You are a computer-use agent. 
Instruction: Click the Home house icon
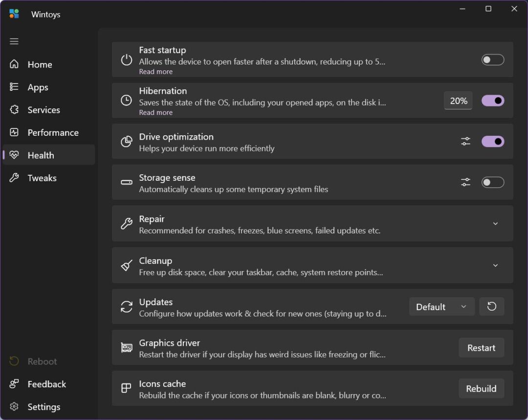(x=14, y=64)
